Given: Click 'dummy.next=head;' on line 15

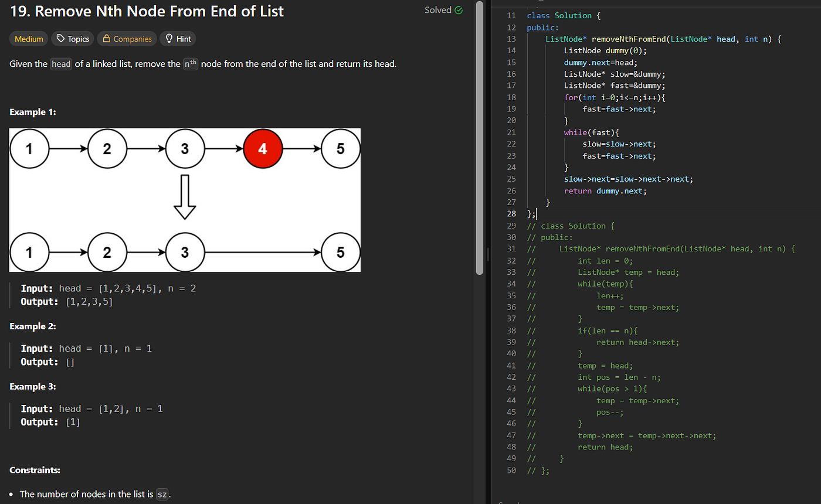Looking at the screenshot, I should coord(601,62).
